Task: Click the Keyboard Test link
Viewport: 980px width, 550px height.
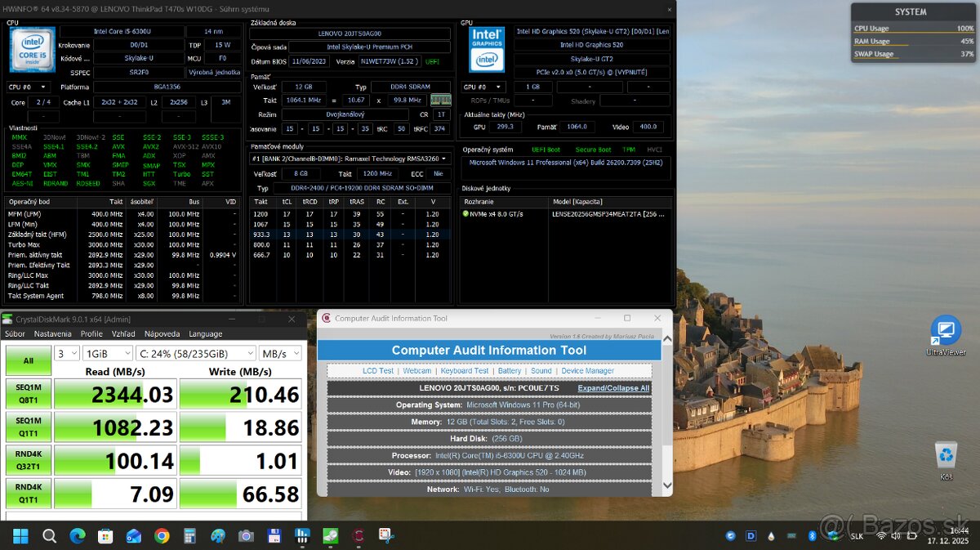Action: [465, 371]
